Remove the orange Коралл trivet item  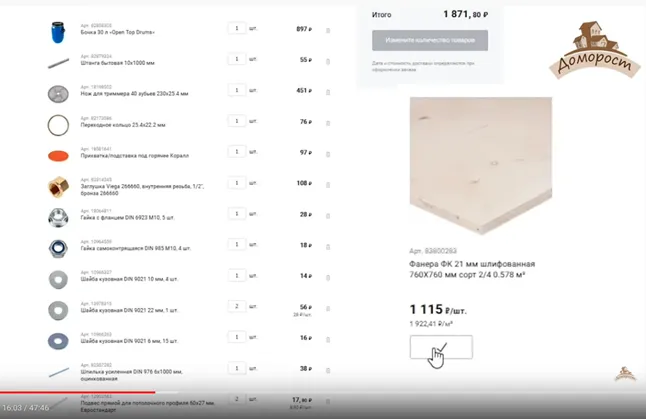click(x=328, y=154)
